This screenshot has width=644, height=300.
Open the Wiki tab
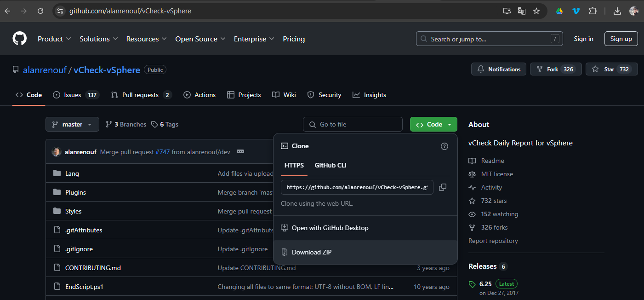284,95
